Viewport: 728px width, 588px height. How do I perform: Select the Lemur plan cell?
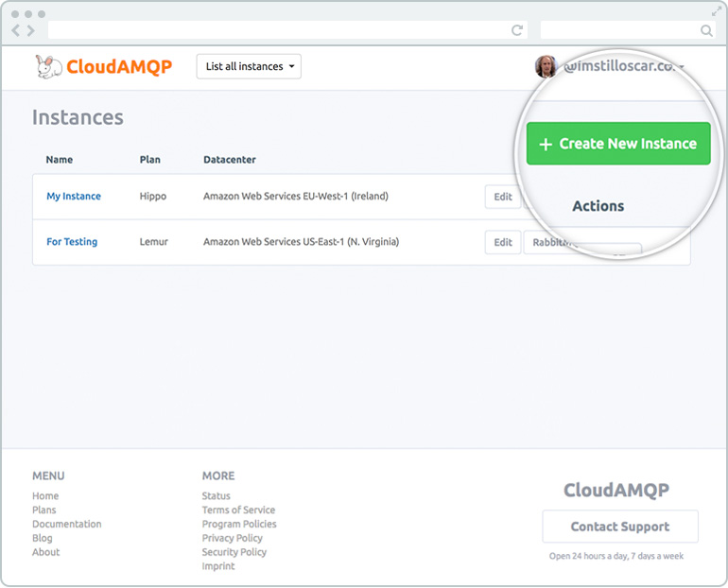pos(154,242)
